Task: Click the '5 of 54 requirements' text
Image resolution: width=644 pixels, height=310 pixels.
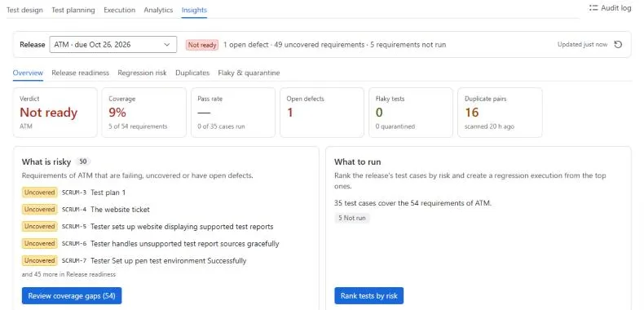Action: coord(138,126)
